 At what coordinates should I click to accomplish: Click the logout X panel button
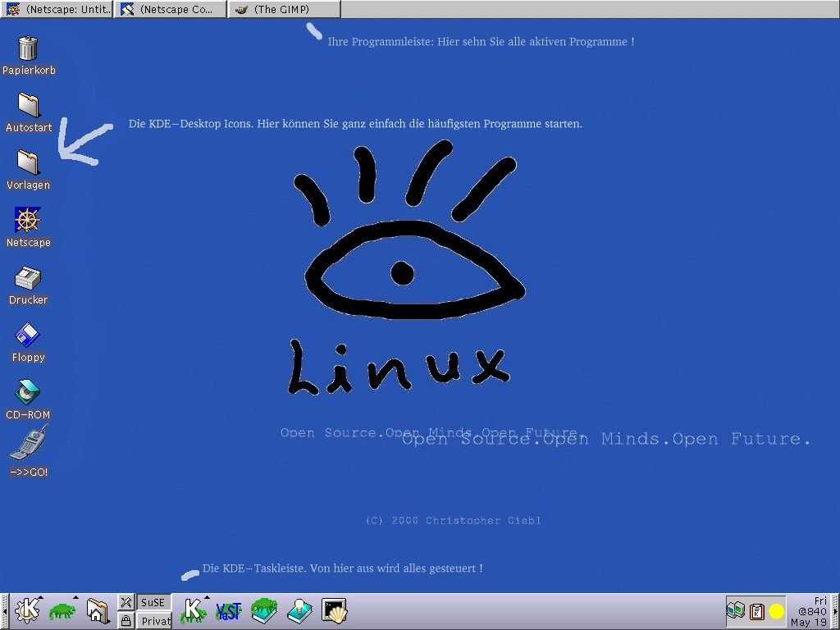(x=126, y=602)
